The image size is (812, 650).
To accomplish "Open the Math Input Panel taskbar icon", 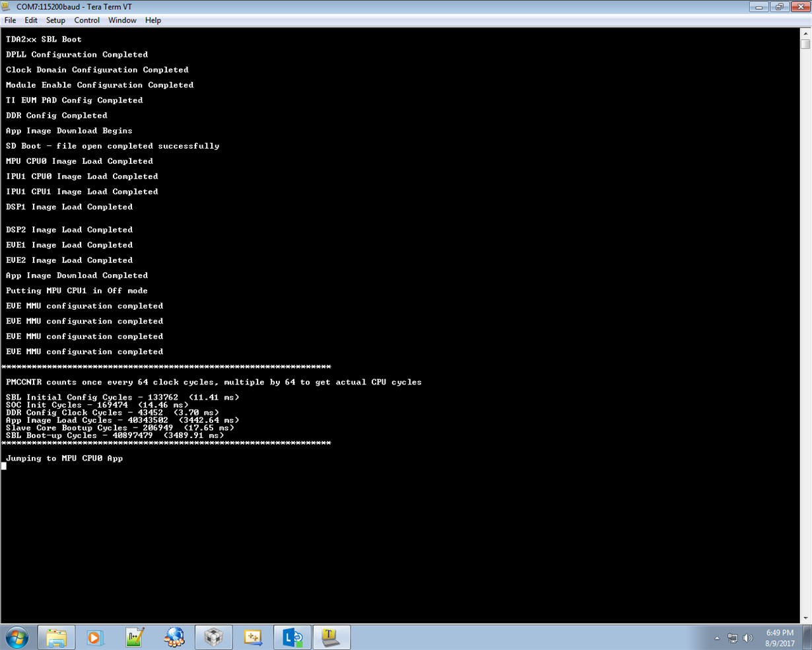I will [x=253, y=637].
